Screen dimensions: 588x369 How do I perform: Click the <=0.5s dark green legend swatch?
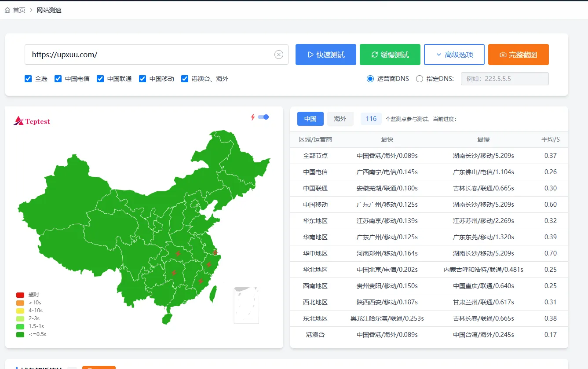tap(20, 334)
